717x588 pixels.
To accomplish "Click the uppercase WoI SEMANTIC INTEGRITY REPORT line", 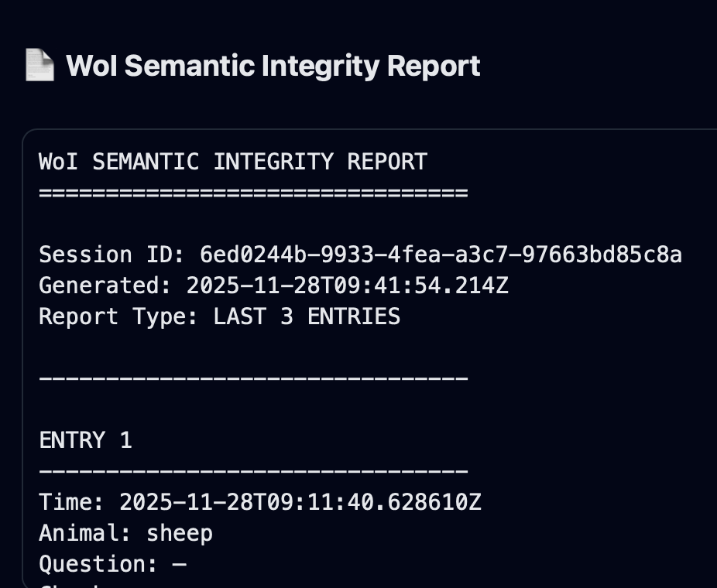I will click(232, 162).
